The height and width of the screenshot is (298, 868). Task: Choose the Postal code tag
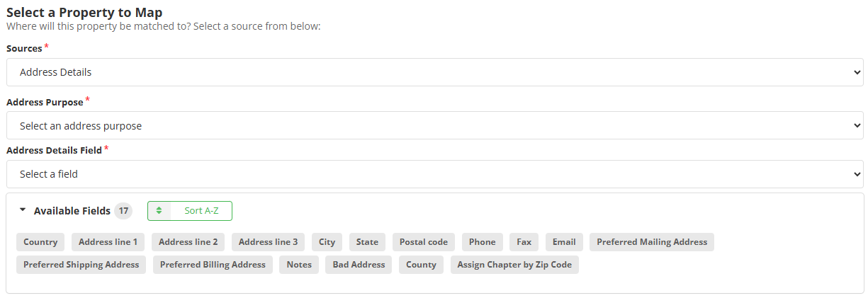pyautogui.click(x=424, y=242)
